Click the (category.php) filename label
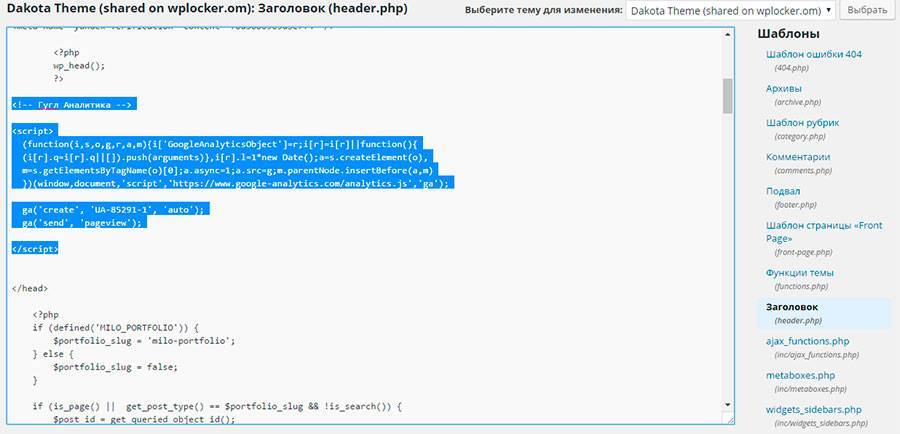The width and height of the screenshot is (900, 434). 800,137
